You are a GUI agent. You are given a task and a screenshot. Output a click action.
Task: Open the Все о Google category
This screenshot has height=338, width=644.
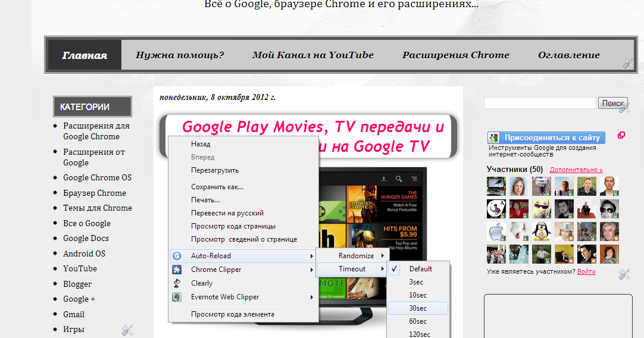[87, 223]
